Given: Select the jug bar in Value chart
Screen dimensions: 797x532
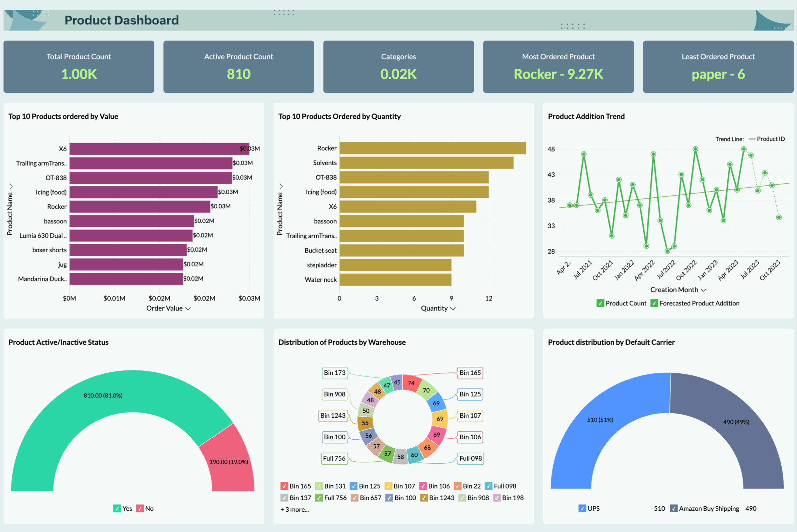Looking at the screenshot, I should click(x=126, y=264).
